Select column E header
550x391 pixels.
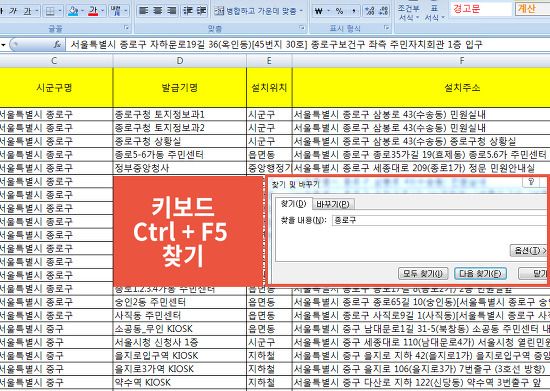[x=269, y=61]
